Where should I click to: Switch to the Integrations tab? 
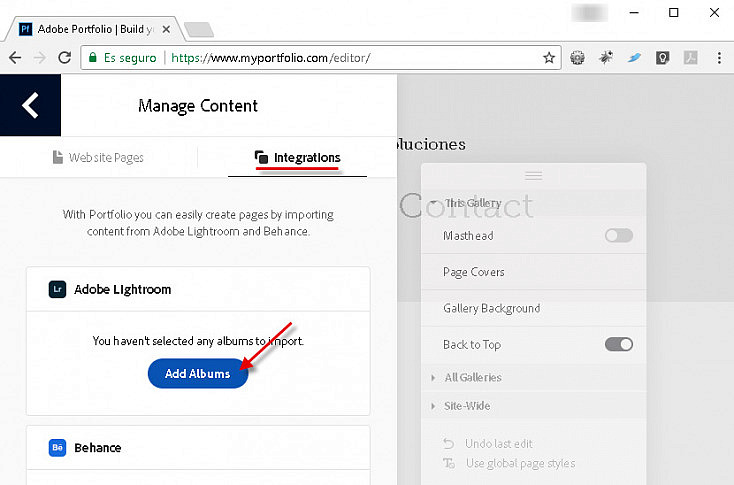(x=297, y=158)
